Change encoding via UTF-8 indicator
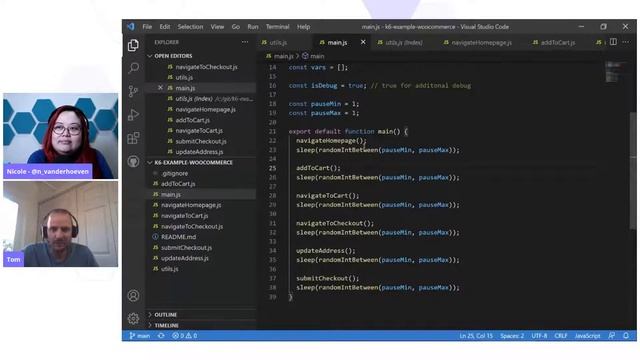This screenshot has width=640, height=360. coord(539,336)
